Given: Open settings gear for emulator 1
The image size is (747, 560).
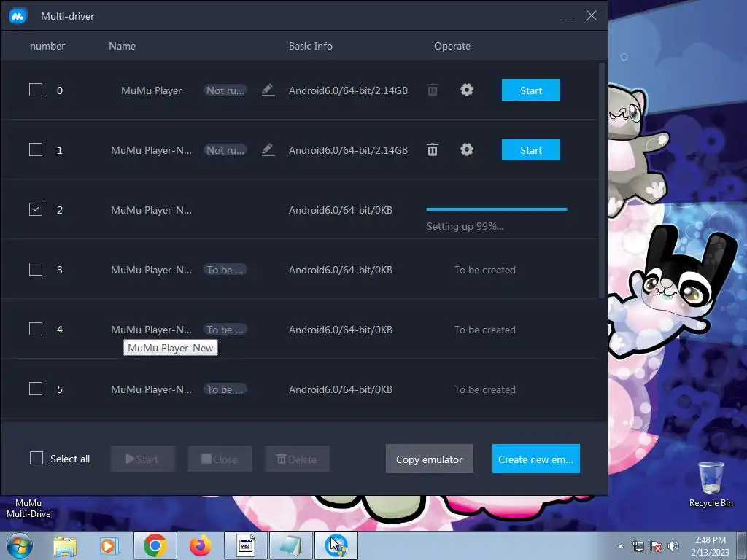Looking at the screenshot, I should [467, 150].
